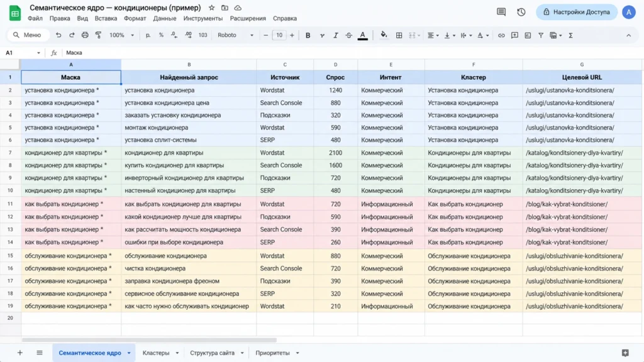Check the cloud save status icon
This screenshot has height=362, width=644.
(238, 8)
